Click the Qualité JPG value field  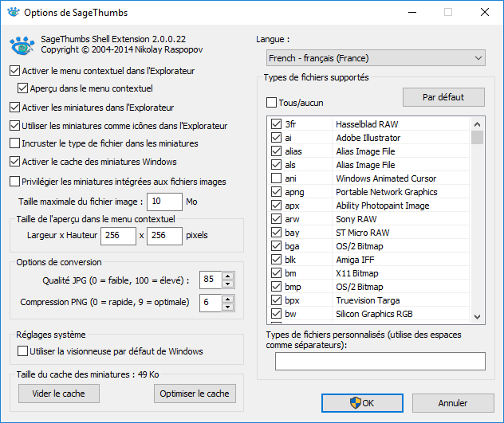211,280
